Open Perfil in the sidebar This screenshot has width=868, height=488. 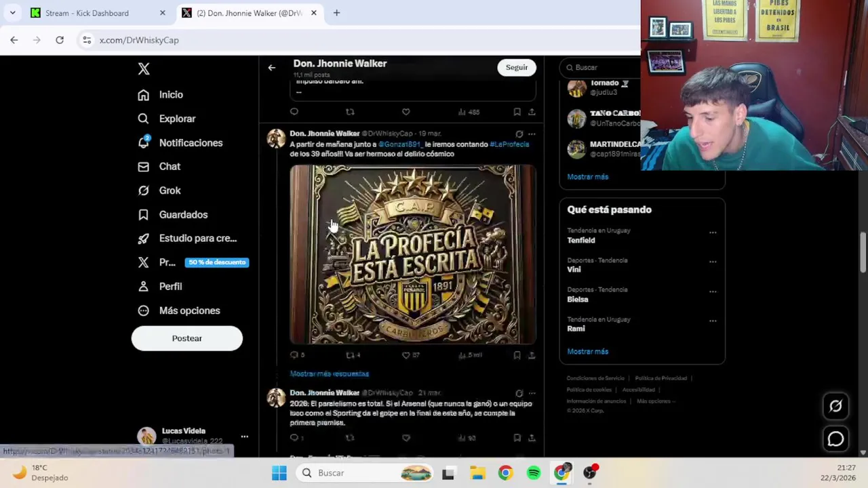pyautogui.click(x=160, y=287)
